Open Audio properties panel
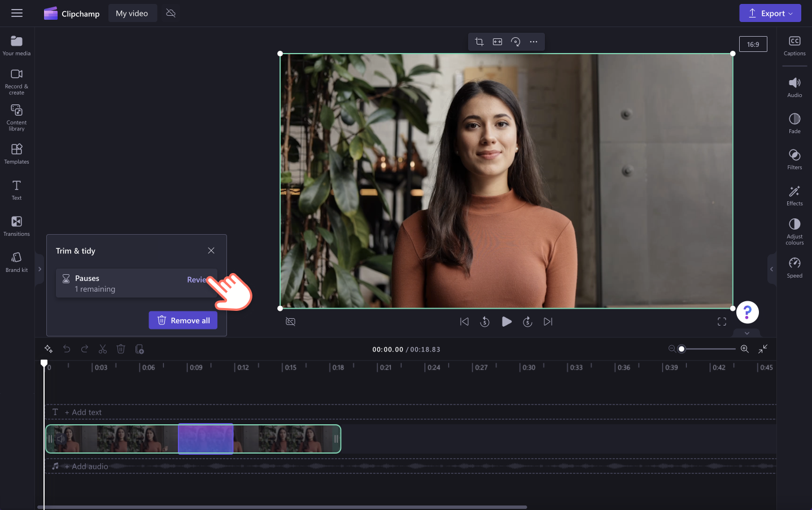Viewport: 812px width, 510px height. [x=794, y=88]
